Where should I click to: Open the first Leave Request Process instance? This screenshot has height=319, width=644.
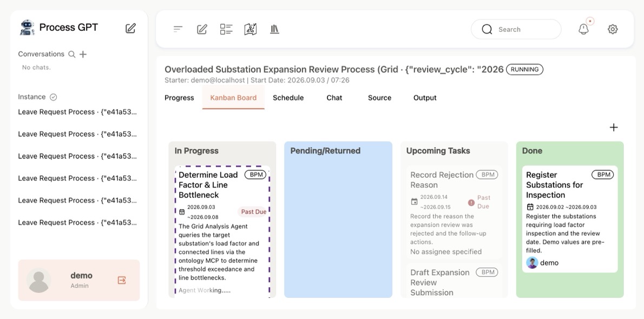[x=77, y=112]
